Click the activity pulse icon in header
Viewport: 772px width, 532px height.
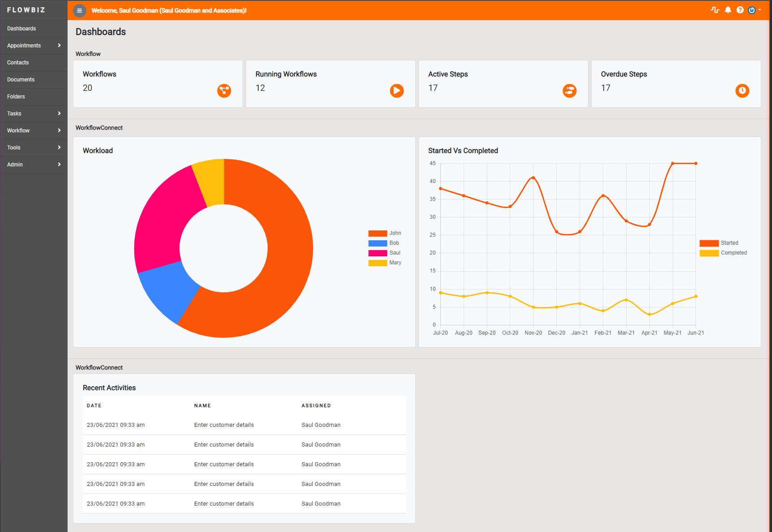715,9
